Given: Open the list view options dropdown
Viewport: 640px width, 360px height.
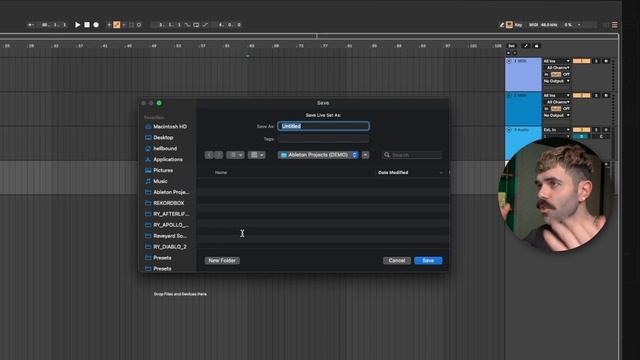Looking at the screenshot, I should [x=236, y=155].
